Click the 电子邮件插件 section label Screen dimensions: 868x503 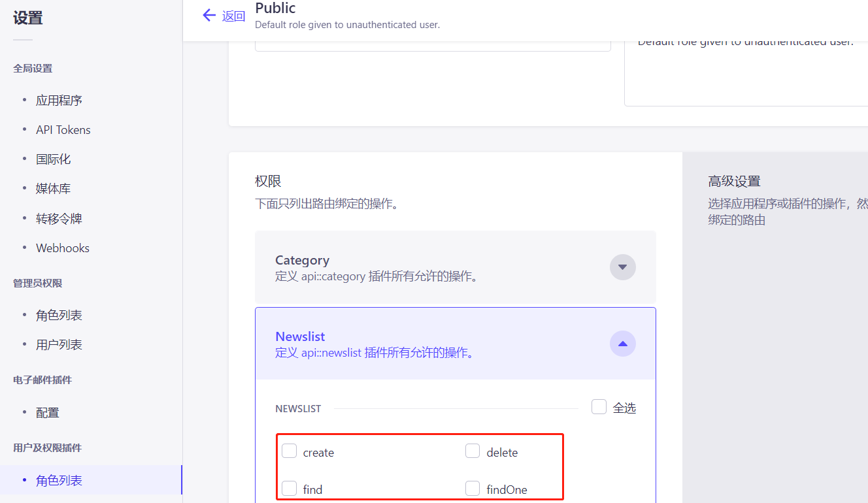click(x=42, y=380)
